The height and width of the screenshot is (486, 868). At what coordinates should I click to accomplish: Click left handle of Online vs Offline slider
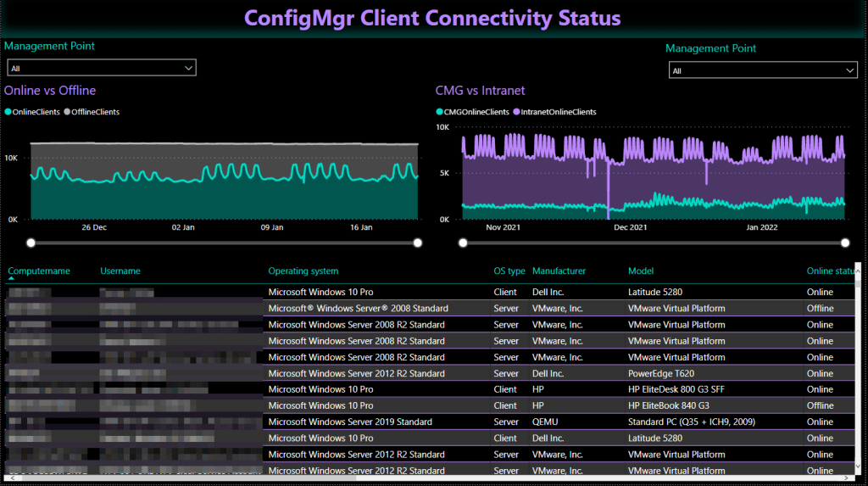31,243
